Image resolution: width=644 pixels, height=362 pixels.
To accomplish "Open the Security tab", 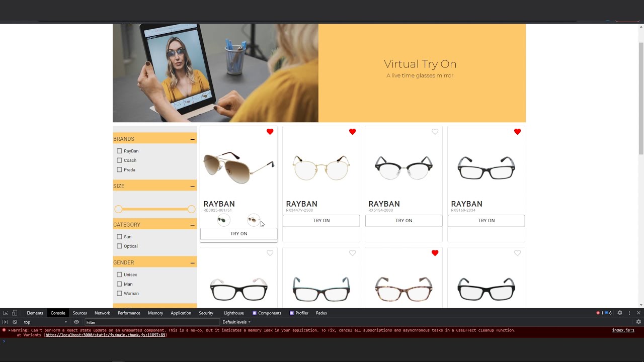I will point(206,313).
